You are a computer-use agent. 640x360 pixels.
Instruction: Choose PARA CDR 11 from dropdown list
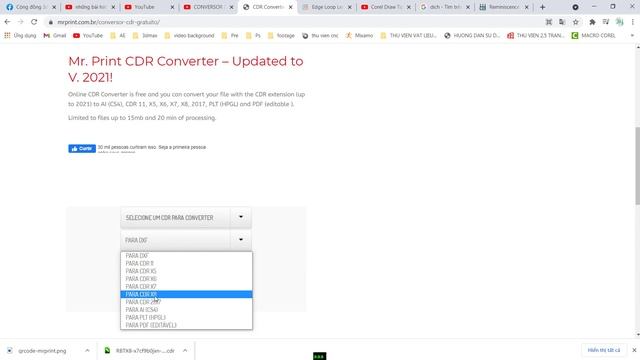187,264
